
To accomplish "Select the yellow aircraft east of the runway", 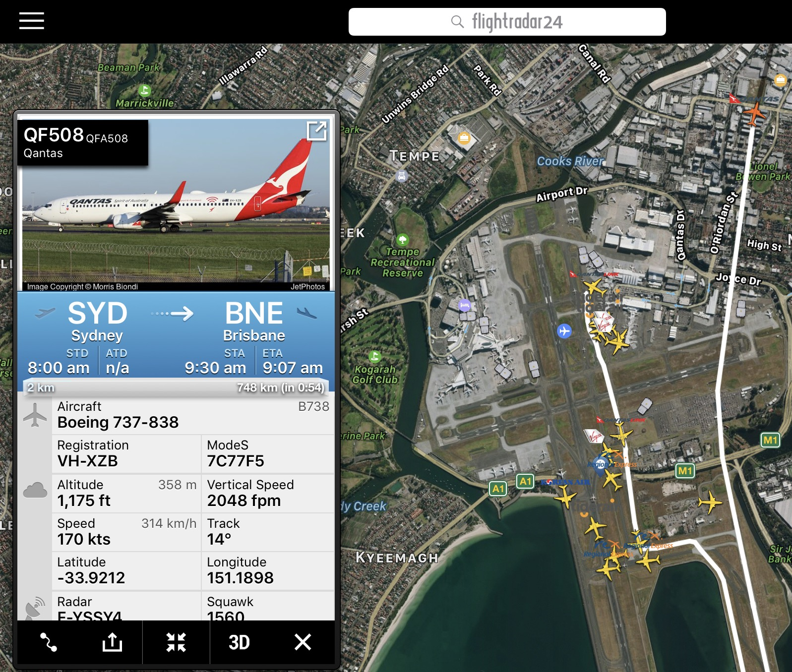I will coord(710,502).
